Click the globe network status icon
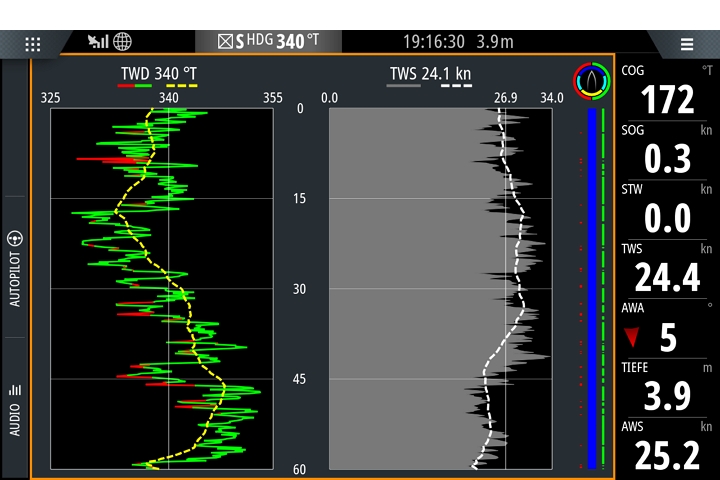The height and width of the screenshot is (480, 720). 122,42
